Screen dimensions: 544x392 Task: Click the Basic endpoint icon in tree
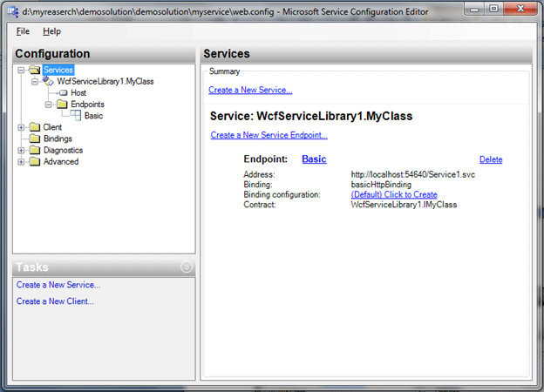76,115
